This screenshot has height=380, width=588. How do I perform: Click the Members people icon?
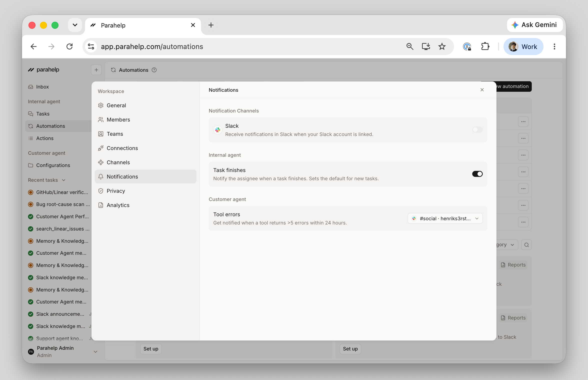pos(101,120)
